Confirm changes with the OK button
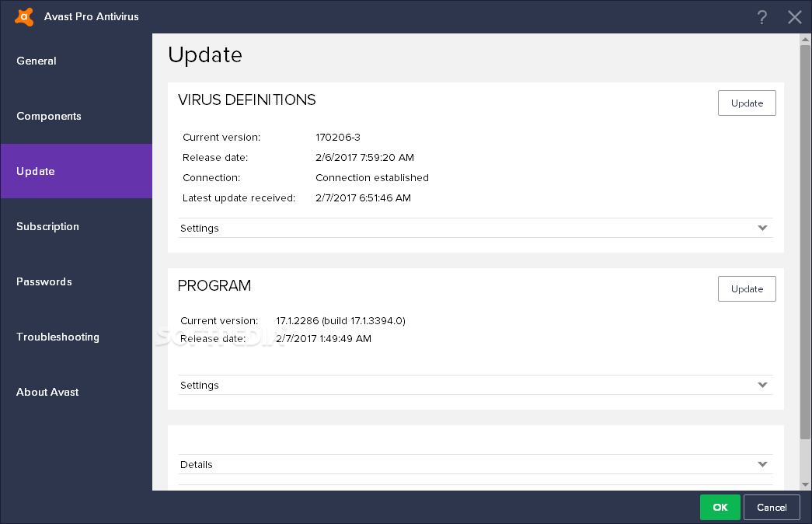812x524 pixels. pos(720,508)
